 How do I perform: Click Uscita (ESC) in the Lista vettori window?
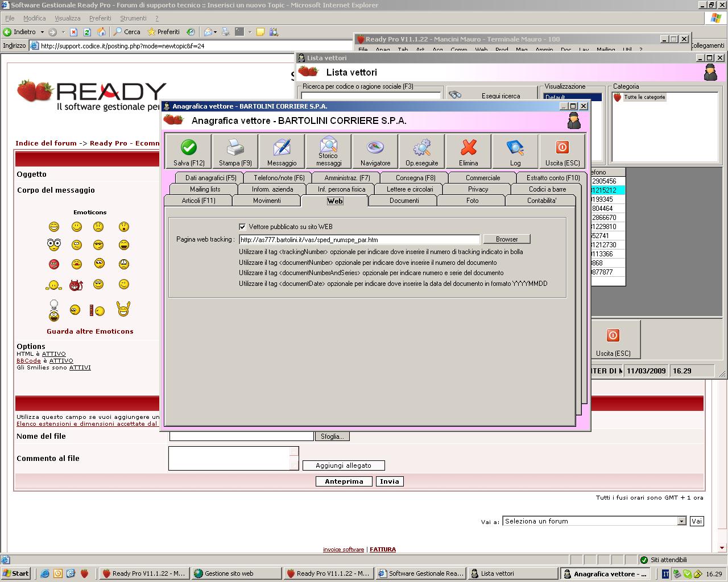pyautogui.click(x=613, y=339)
